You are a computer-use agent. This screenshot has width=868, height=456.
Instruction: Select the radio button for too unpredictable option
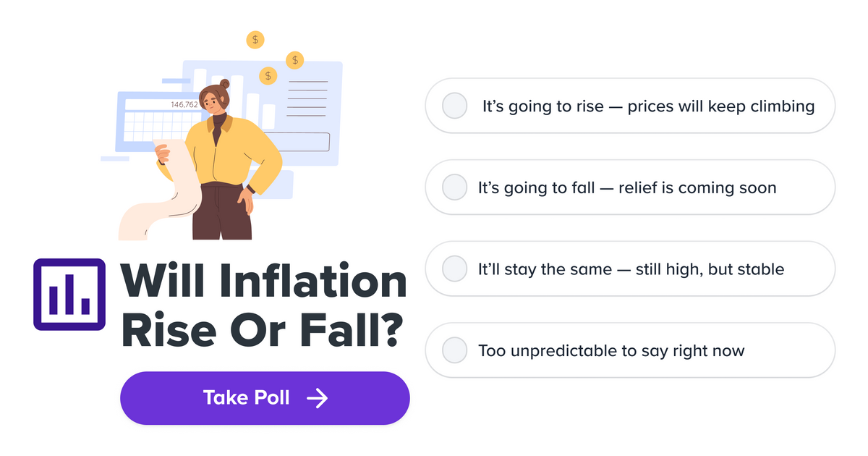pyautogui.click(x=454, y=350)
